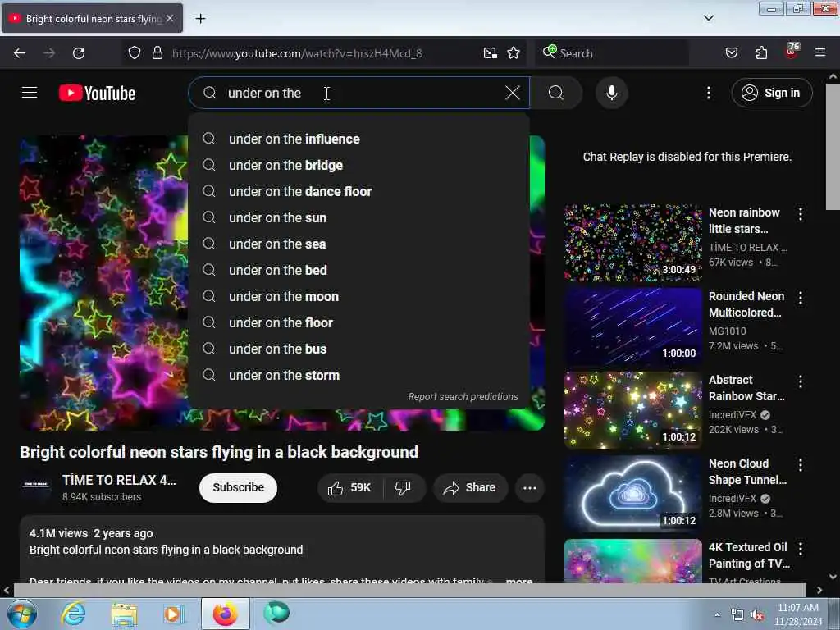This screenshot has width=840, height=630.
Task: Select suggestion under on the influence
Action: [359, 139]
